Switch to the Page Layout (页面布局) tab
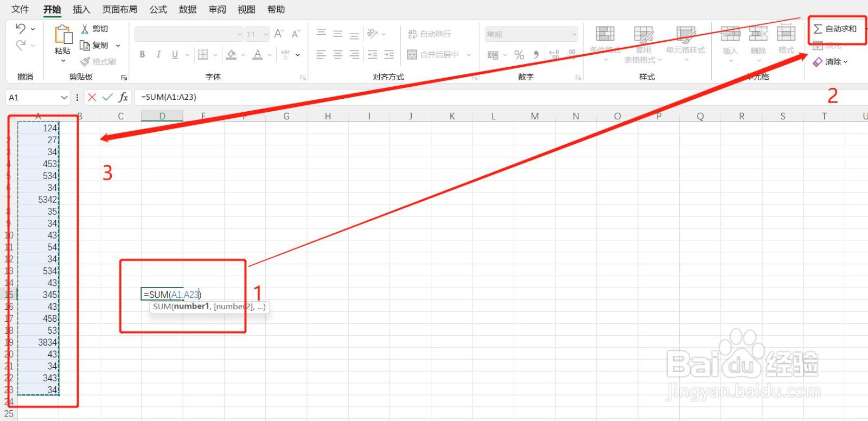Screen dimensions: 868x421 [120, 9]
